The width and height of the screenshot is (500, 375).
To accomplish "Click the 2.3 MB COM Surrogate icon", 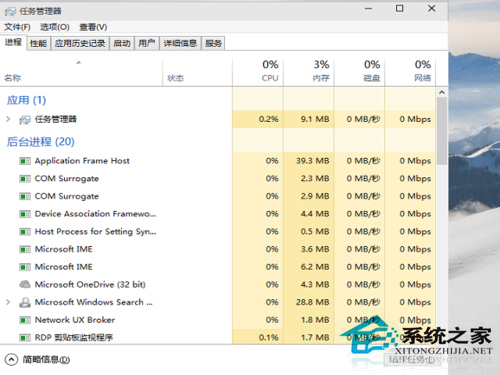I will [x=25, y=179].
